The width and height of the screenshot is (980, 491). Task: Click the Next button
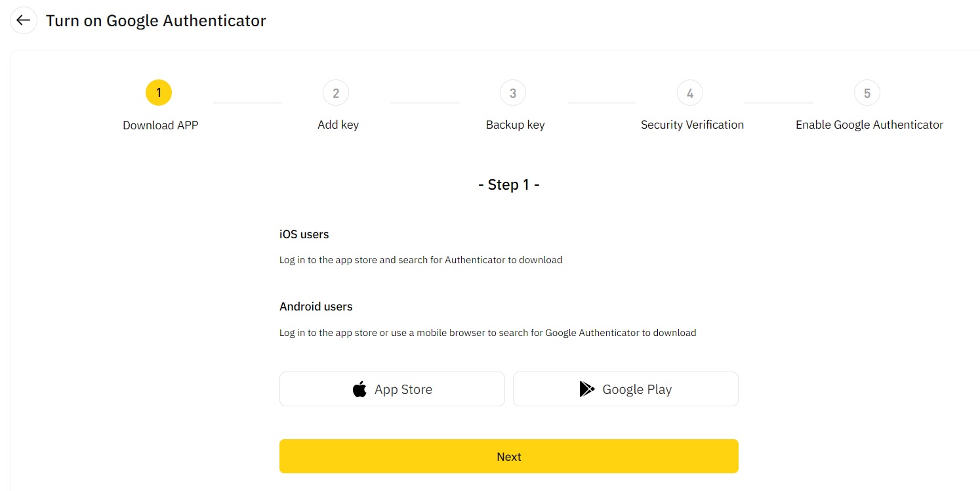coord(509,456)
